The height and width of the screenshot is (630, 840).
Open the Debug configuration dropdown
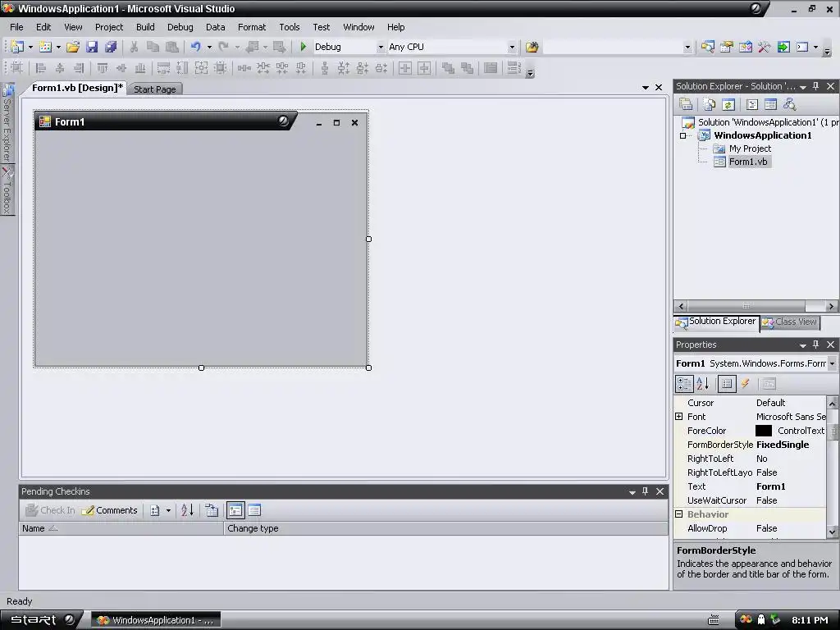point(381,47)
